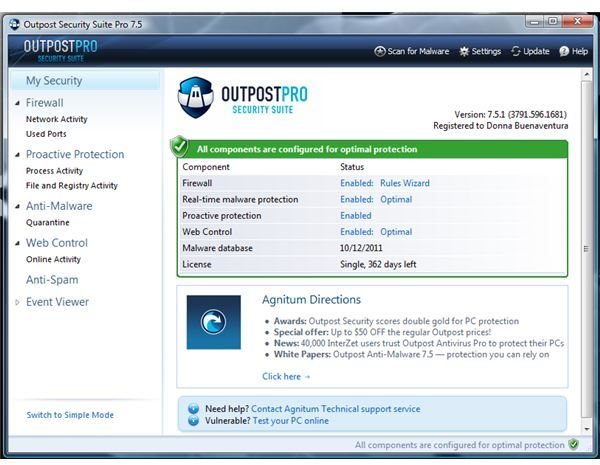Open Network Activity
600x465 pixels.
pyautogui.click(x=57, y=119)
